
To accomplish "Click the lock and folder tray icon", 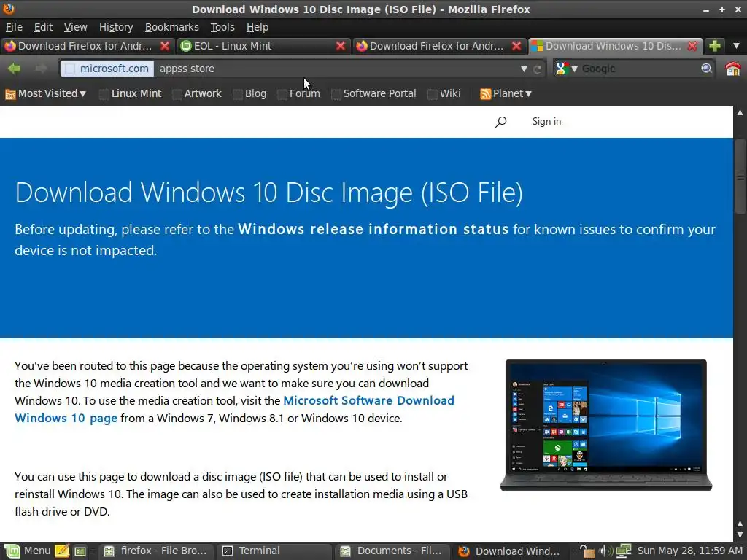I will pyautogui.click(x=587, y=551).
